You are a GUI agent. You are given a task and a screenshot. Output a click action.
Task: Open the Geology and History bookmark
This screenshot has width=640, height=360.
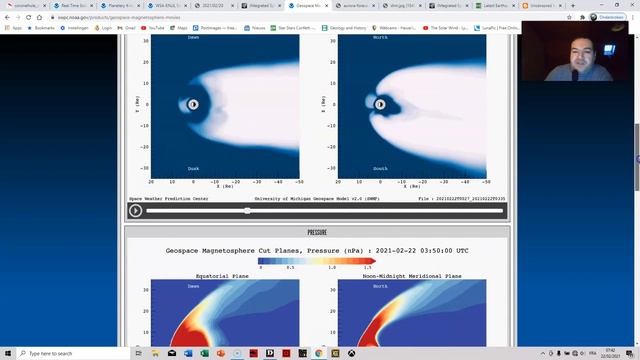click(x=344, y=28)
